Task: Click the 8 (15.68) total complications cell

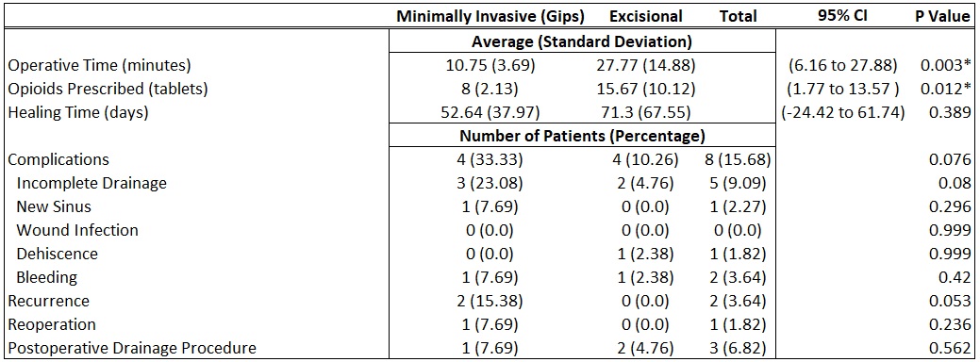Action: (x=738, y=159)
